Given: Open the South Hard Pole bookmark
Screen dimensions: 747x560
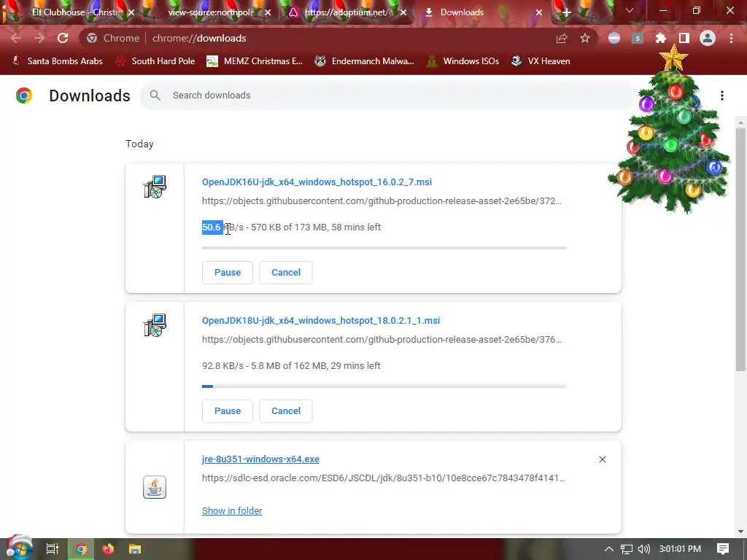Looking at the screenshot, I should coord(156,61).
